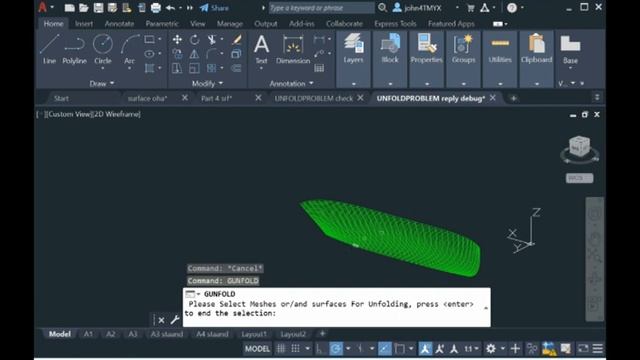Click the Undo arrow icon
This screenshot has height=360, width=640.
tap(171, 8)
